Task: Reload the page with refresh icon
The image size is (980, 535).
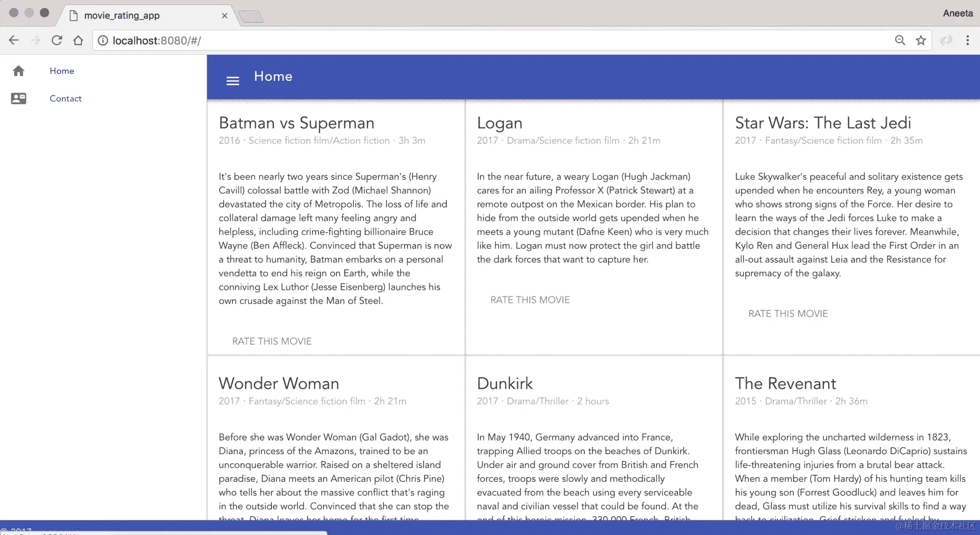Action: click(57, 40)
